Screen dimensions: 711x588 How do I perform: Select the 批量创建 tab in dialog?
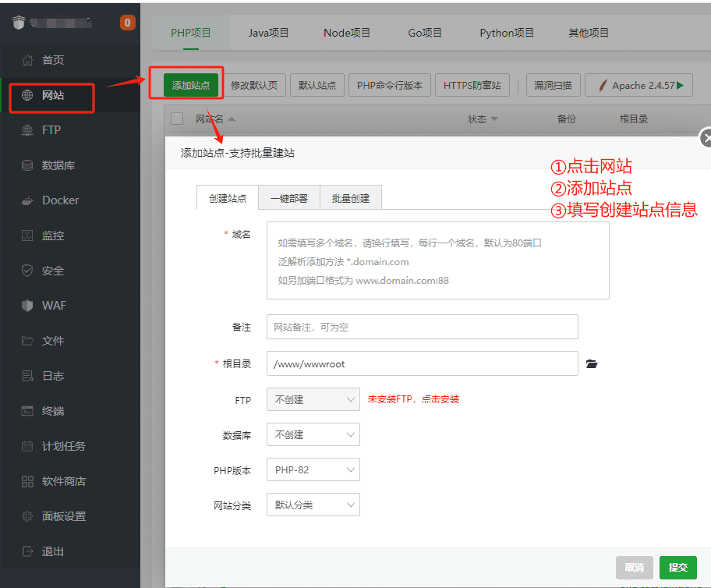(x=350, y=198)
